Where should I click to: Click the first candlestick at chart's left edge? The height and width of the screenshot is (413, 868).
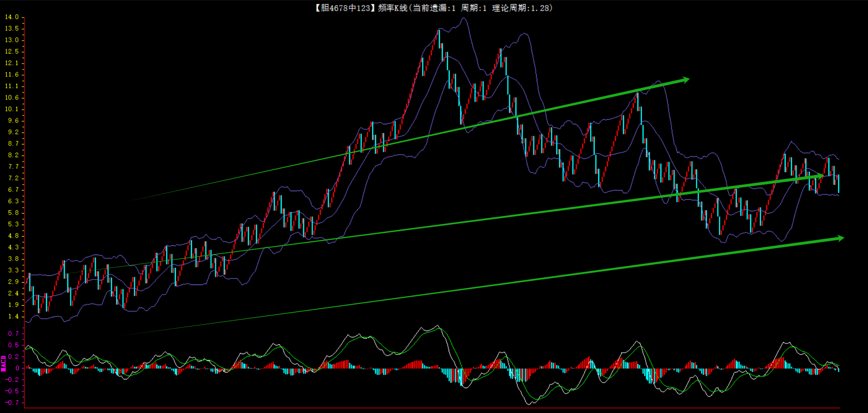29,282
